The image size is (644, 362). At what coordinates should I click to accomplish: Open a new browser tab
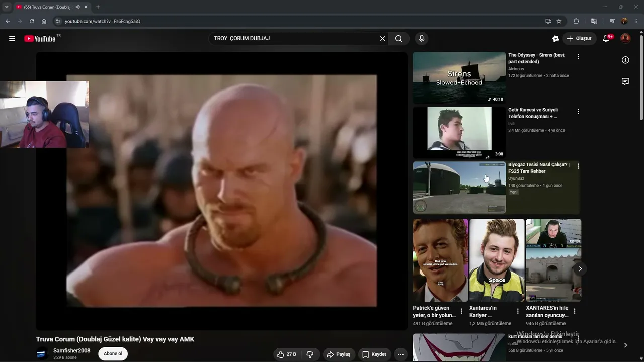98,7
